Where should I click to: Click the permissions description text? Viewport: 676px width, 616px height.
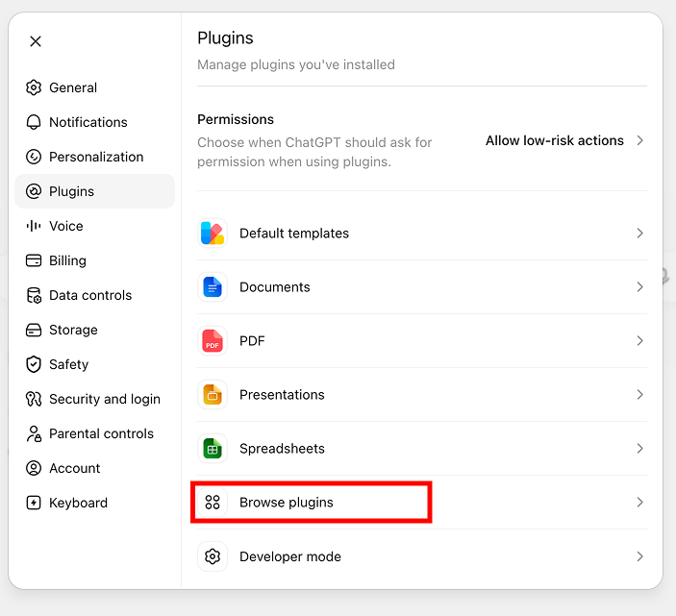(x=314, y=152)
